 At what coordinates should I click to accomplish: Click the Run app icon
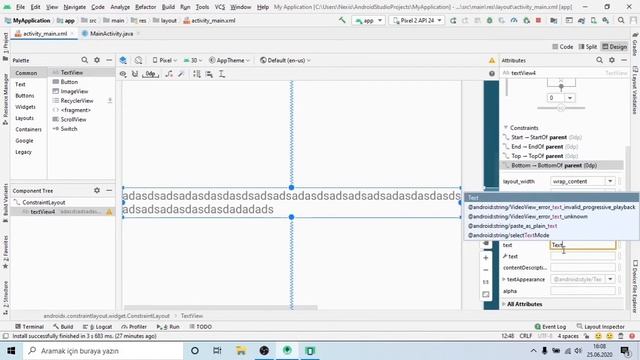pyautogui.click(x=453, y=20)
